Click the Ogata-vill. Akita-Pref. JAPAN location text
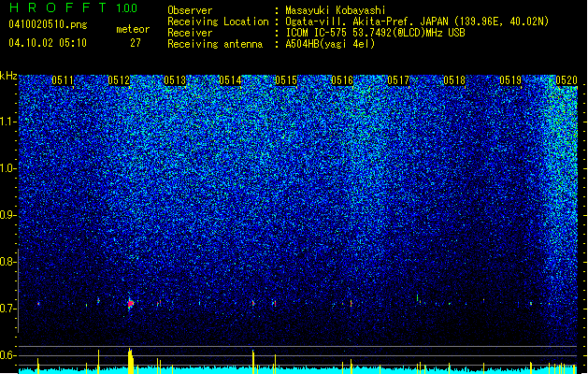Screen dimensions: 588x374 [x=417, y=22]
